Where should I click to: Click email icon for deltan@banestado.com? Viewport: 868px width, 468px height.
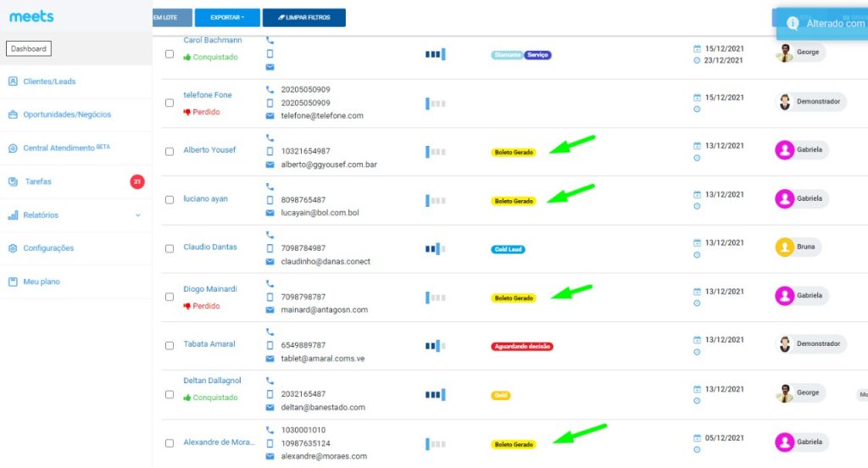click(x=270, y=408)
